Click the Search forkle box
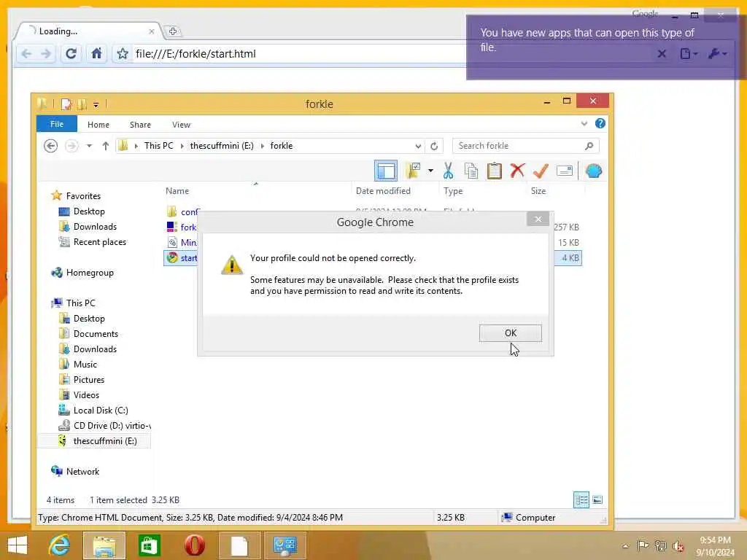The width and height of the screenshot is (747, 560). 525,146
